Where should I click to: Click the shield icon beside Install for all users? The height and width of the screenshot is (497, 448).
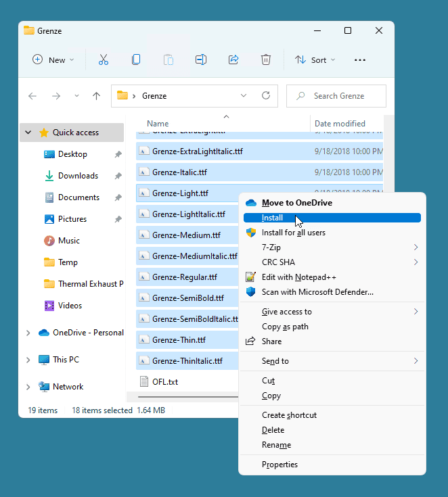click(251, 233)
